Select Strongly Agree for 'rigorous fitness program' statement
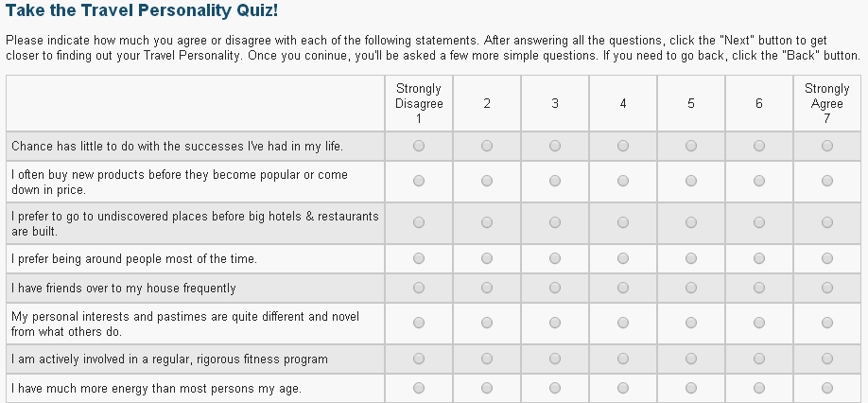The image size is (868, 403). 827,359
